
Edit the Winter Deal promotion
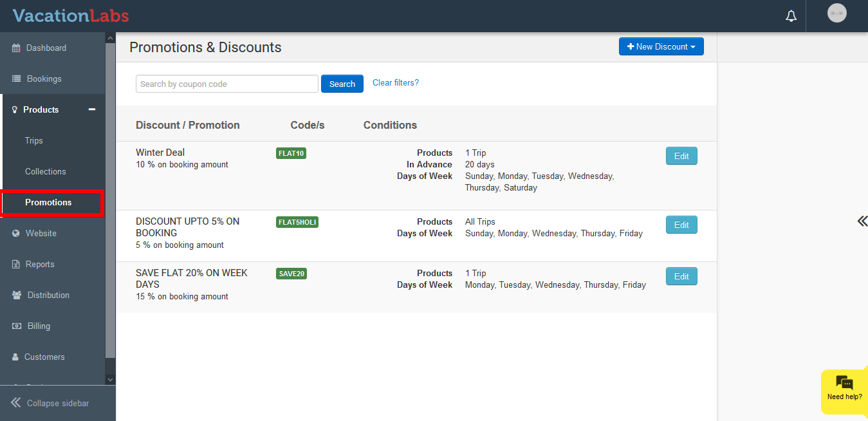681,156
